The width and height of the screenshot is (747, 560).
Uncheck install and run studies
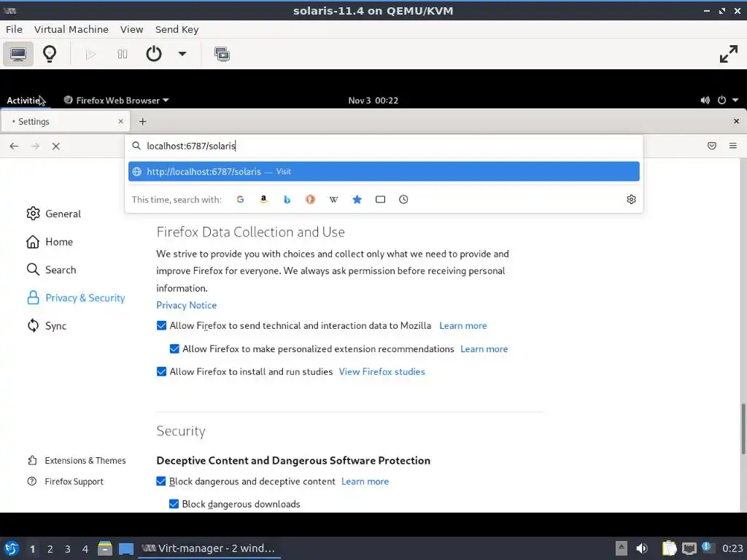pos(161,372)
